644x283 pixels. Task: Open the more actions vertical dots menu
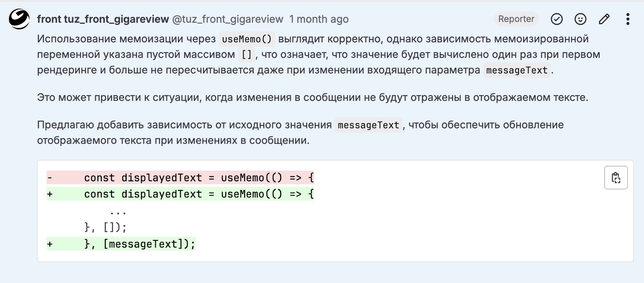point(628,19)
